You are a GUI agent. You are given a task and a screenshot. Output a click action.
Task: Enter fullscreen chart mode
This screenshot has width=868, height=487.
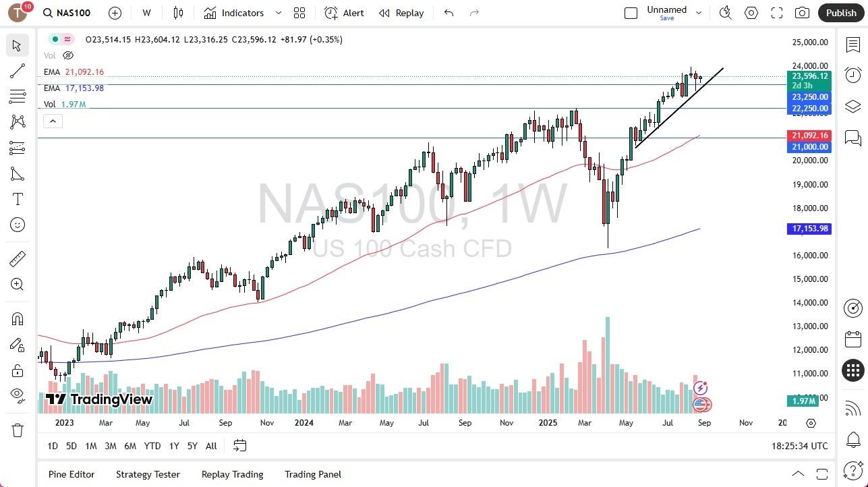pyautogui.click(x=776, y=12)
